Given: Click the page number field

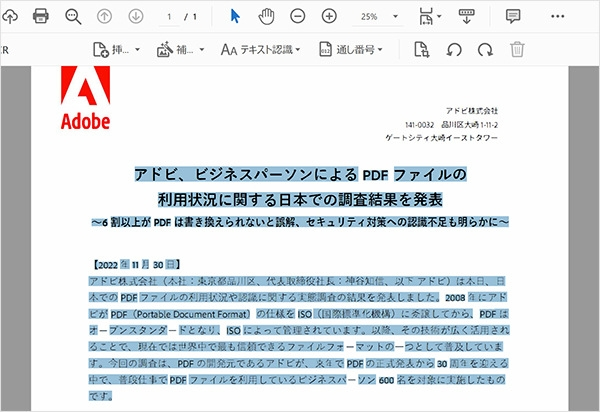Looking at the screenshot, I should 169,17.
